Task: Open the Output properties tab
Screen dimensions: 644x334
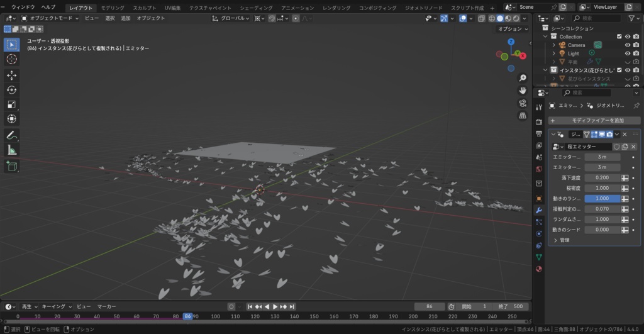Action: [539, 133]
